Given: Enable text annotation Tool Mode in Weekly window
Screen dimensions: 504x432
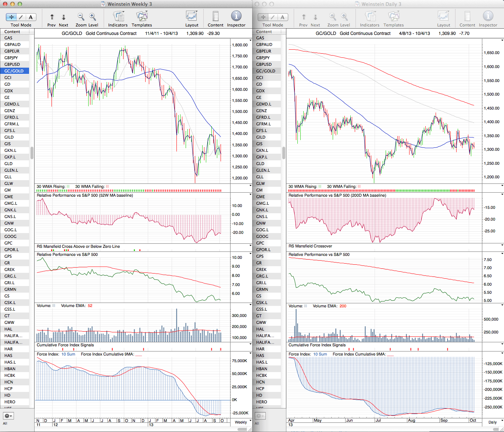Looking at the screenshot, I should tap(31, 17).
